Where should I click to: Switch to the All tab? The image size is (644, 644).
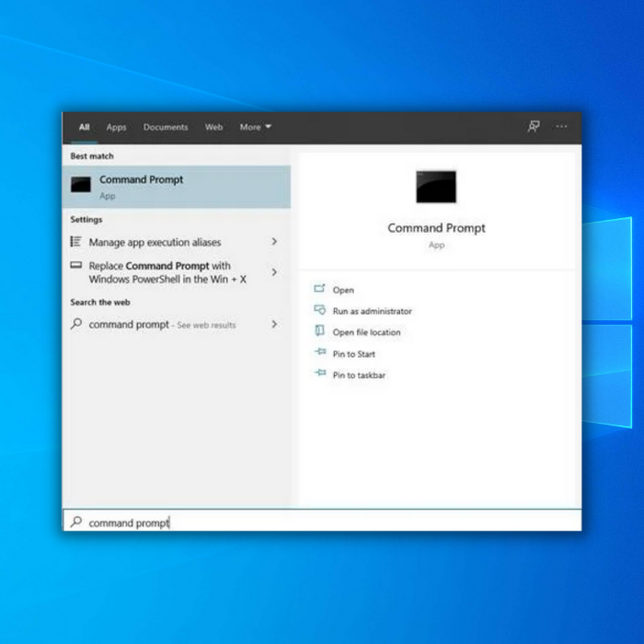coord(85,127)
